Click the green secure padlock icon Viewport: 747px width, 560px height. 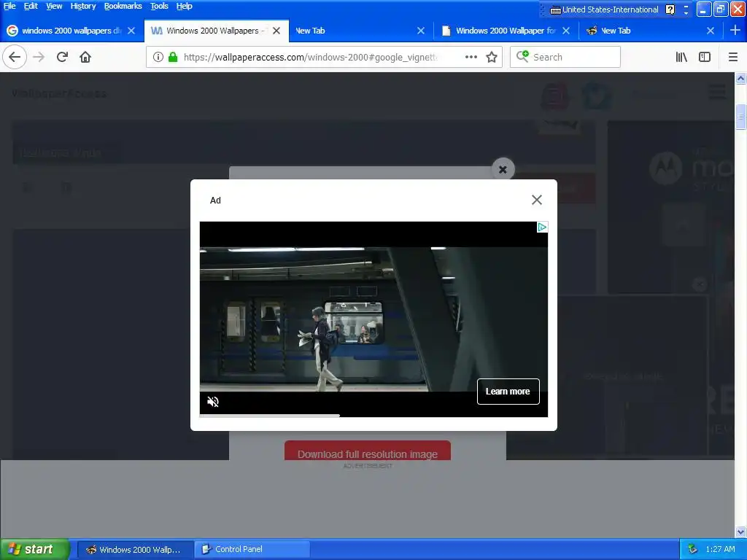coord(173,57)
